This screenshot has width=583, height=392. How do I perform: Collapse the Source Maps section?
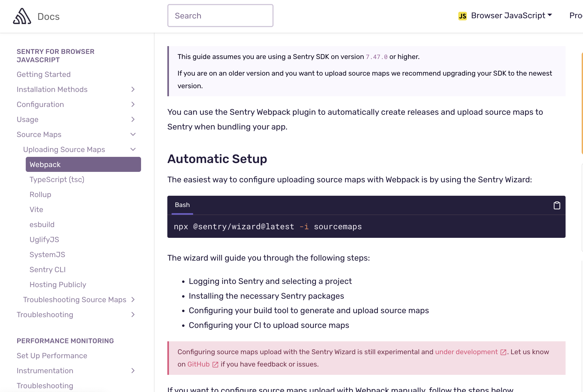pos(133,134)
